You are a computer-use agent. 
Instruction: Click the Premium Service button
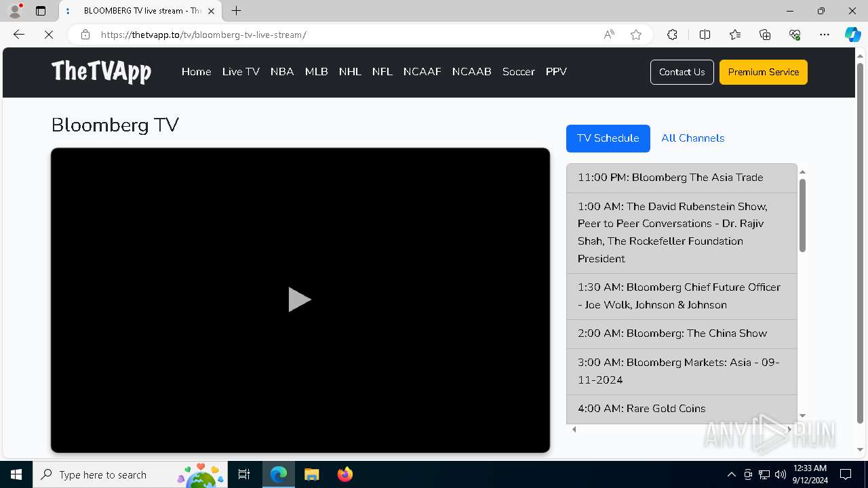[x=763, y=72]
